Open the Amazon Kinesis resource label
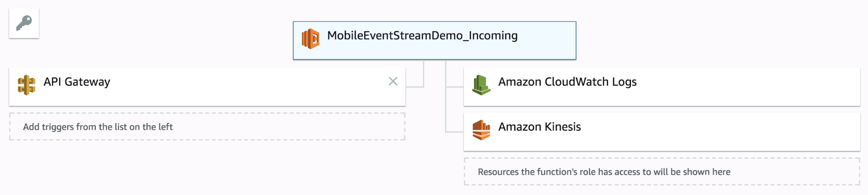This screenshot has height=195, width=868. [x=539, y=127]
